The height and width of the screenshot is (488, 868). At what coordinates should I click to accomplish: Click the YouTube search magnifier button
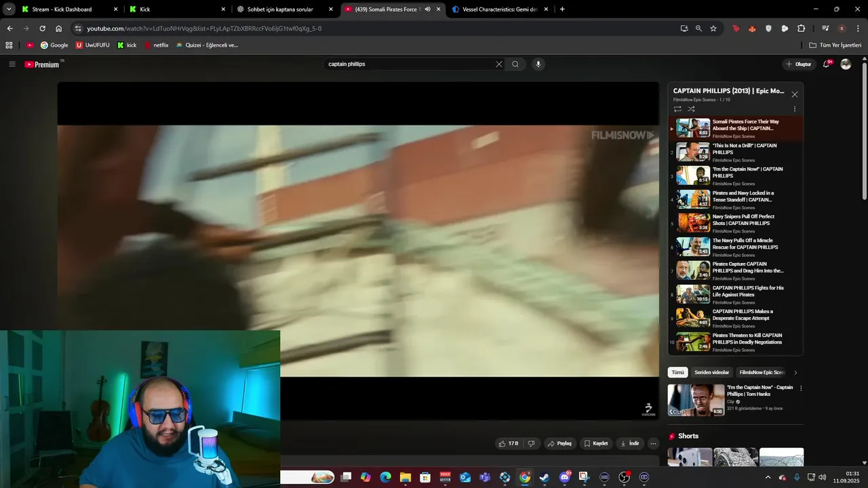coord(515,64)
